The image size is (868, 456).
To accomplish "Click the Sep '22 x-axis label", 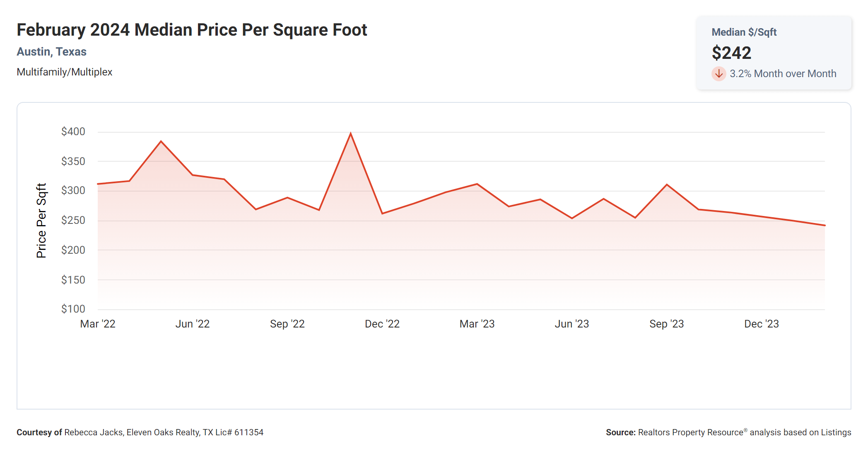I will coord(287,324).
